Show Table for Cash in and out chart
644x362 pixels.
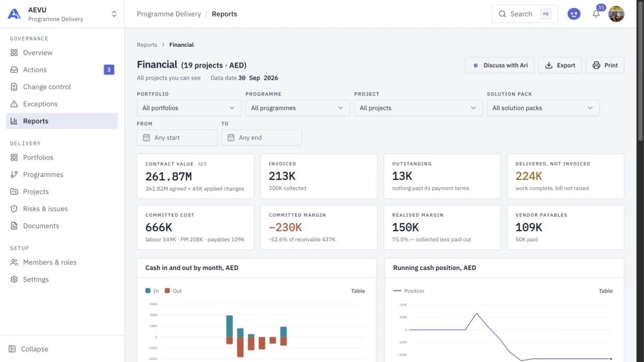(x=358, y=291)
